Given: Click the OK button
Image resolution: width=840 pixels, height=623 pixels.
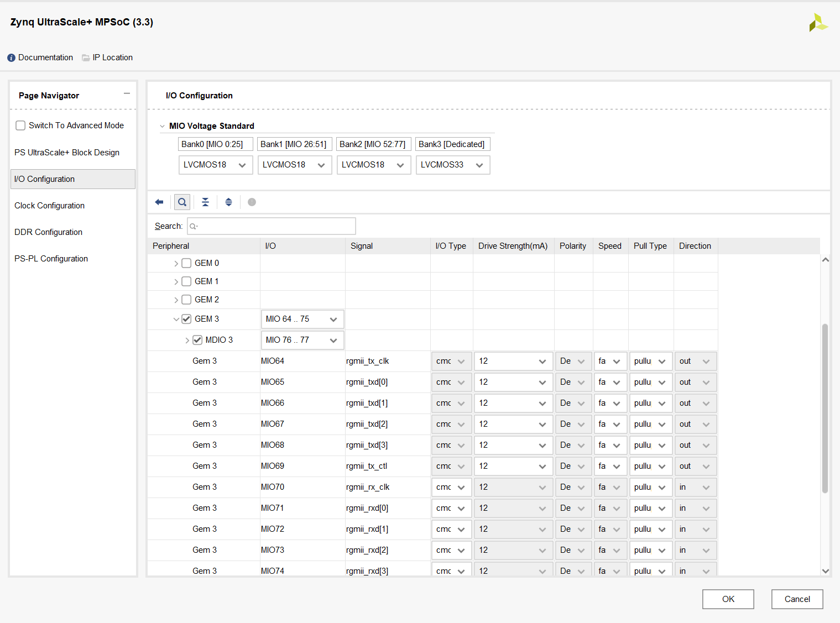Looking at the screenshot, I should click(x=728, y=599).
